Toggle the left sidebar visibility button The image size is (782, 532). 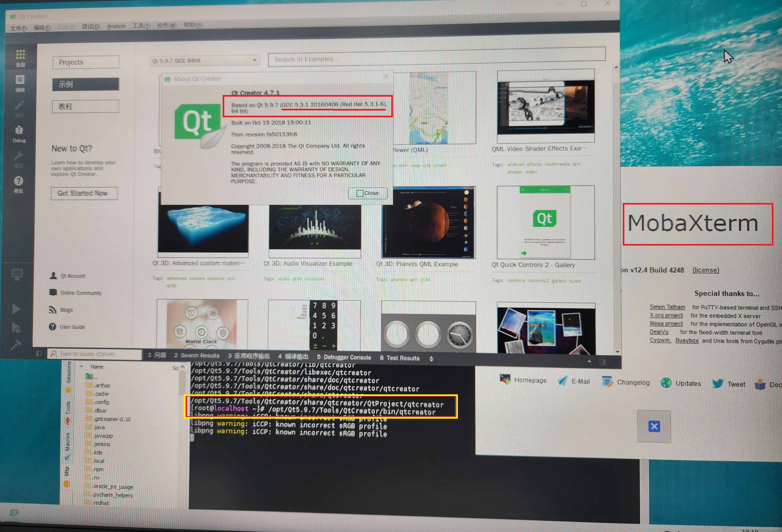point(39,353)
